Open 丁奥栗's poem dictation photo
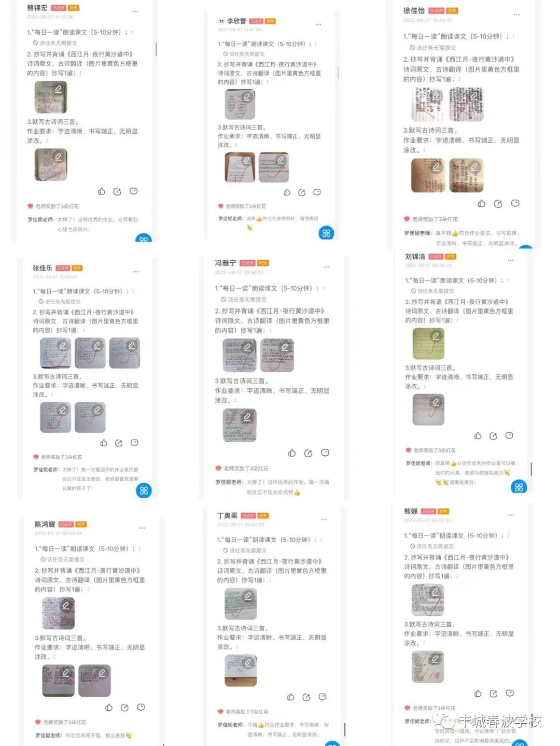560x746 pixels. 241,670
